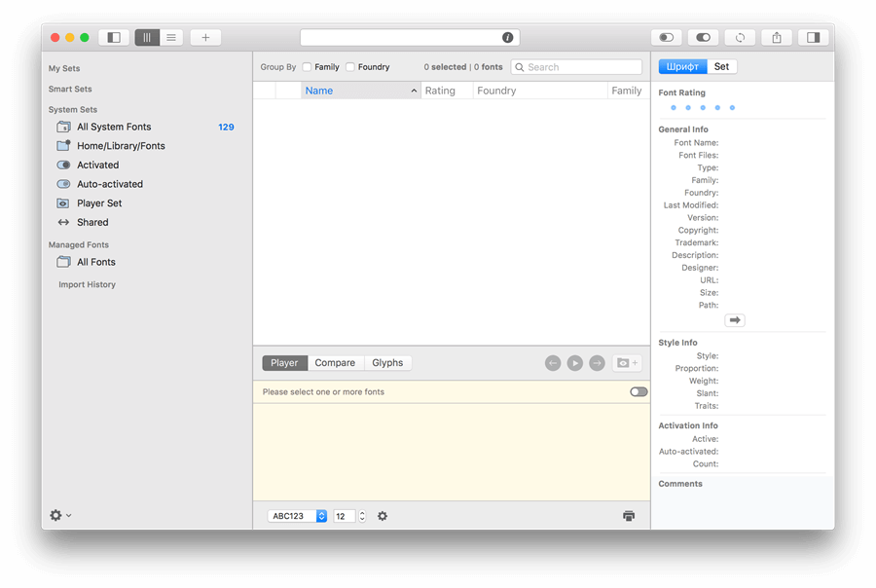Select All System Fonts set
The image size is (876, 588).
pos(145,127)
